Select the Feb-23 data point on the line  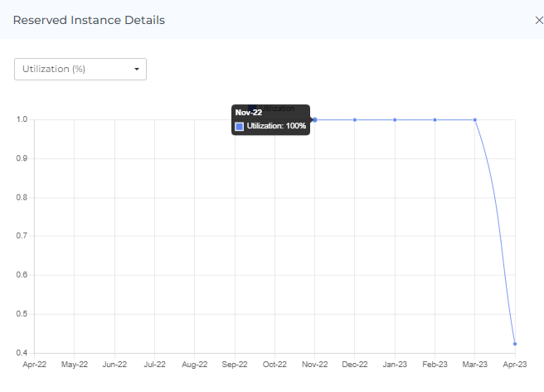coord(435,119)
